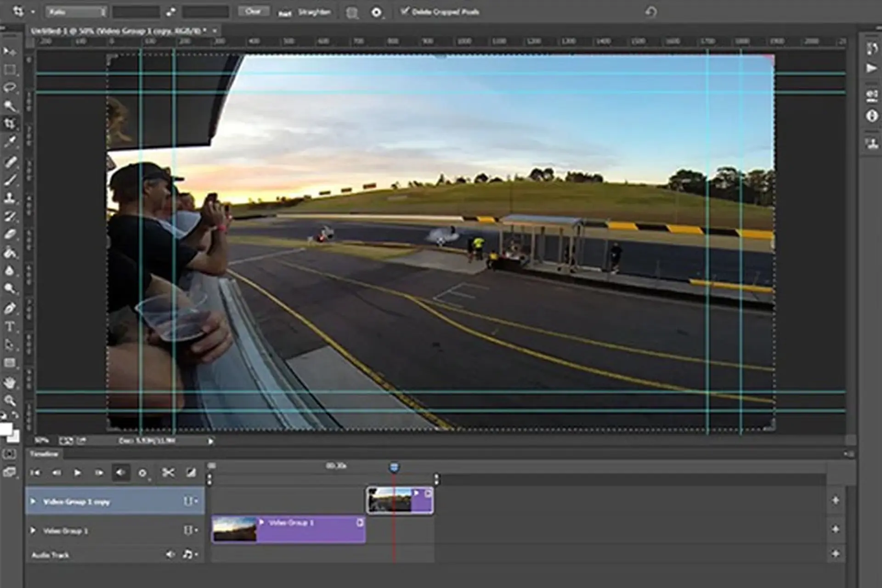The image size is (882, 588).
Task: Split clip at playhead with scissors
Action: click(x=168, y=472)
